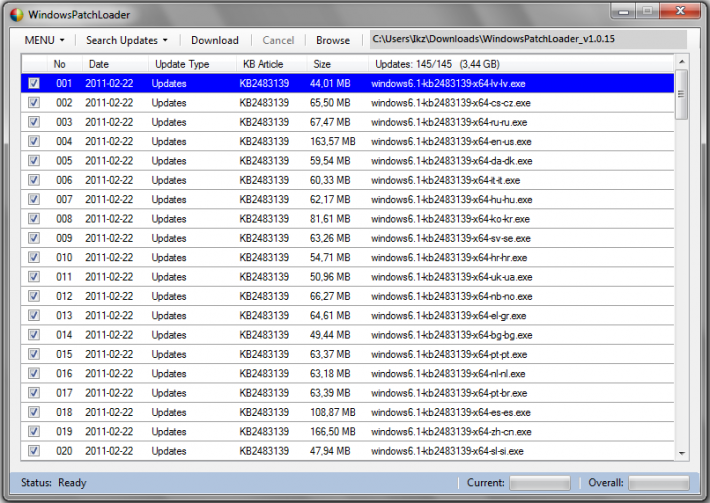Select file windows6.1-kb2483139-x64-sv-se.exe
The height and width of the screenshot is (503, 710).
point(451,238)
